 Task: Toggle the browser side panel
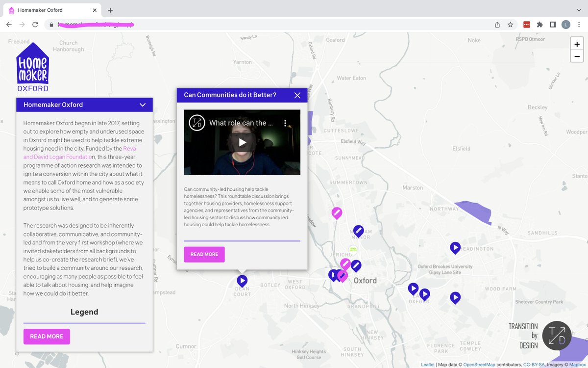coord(553,25)
